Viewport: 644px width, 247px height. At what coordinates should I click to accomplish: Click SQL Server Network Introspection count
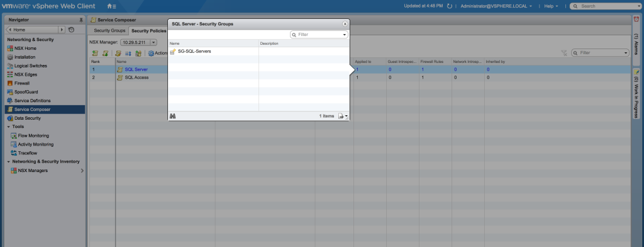point(455,69)
